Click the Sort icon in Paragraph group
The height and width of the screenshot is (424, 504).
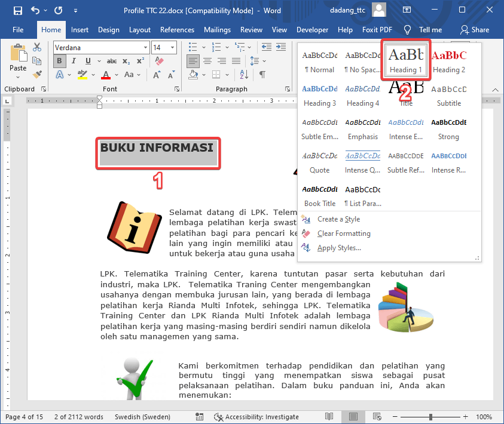point(244,74)
